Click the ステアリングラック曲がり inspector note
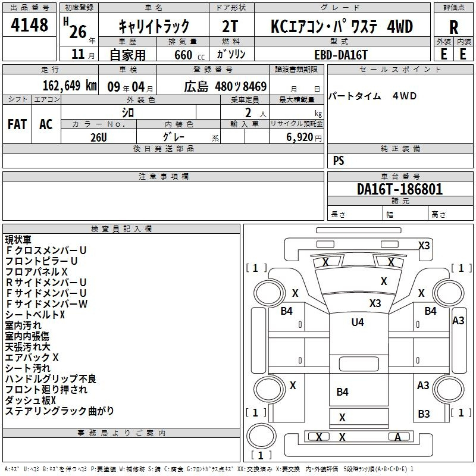The image size is (476, 476). coord(59,411)
